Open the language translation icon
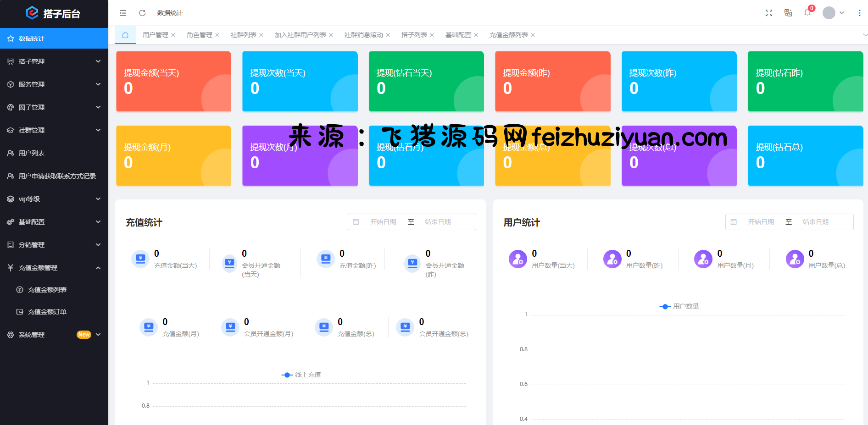The width and height of the screenshot is (868, 425). (788, 13)
